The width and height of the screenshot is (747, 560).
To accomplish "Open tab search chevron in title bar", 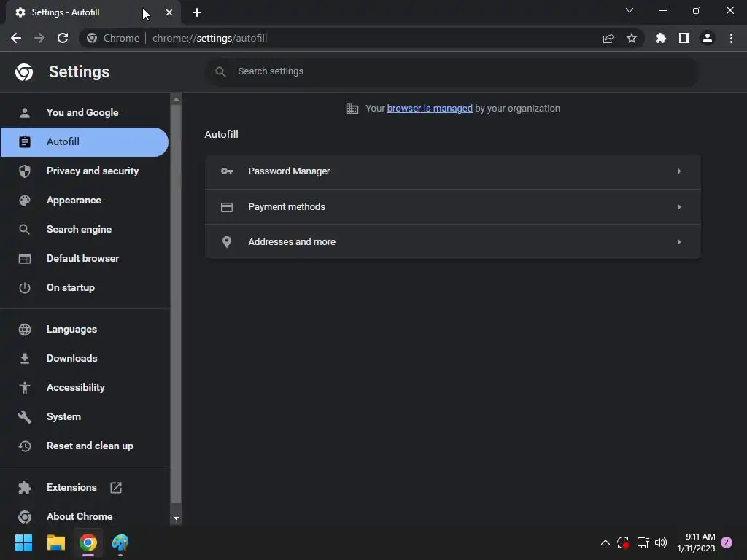I will click(630, 10).
